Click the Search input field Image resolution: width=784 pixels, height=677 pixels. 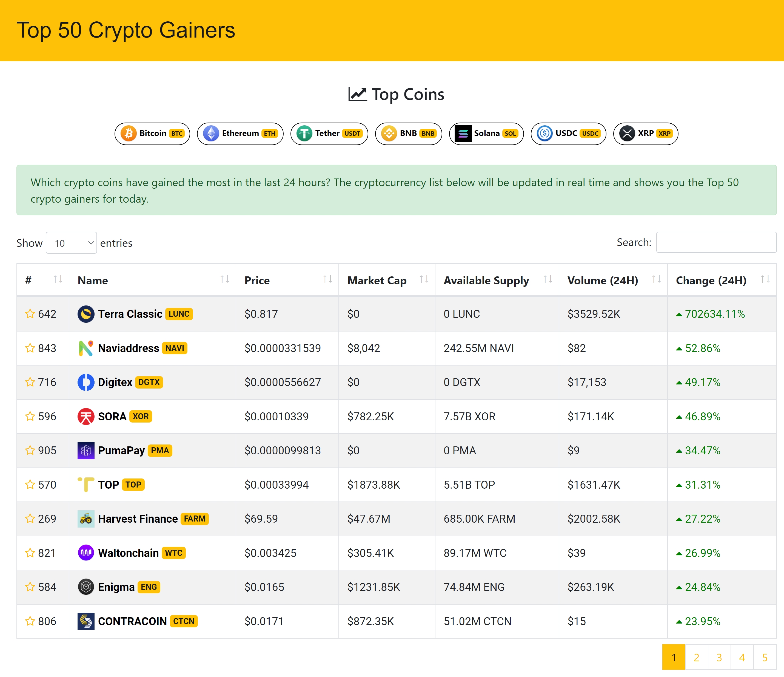tap(716, 242)
